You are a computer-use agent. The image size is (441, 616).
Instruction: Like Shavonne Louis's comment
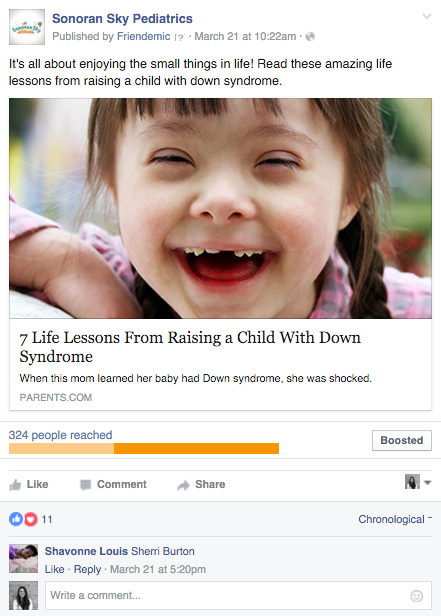pyautogui.click(x=54, y=569)
